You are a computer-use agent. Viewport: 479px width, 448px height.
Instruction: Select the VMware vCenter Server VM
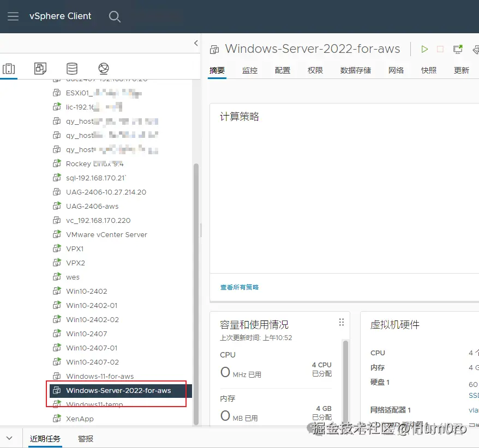coord(106,235)
